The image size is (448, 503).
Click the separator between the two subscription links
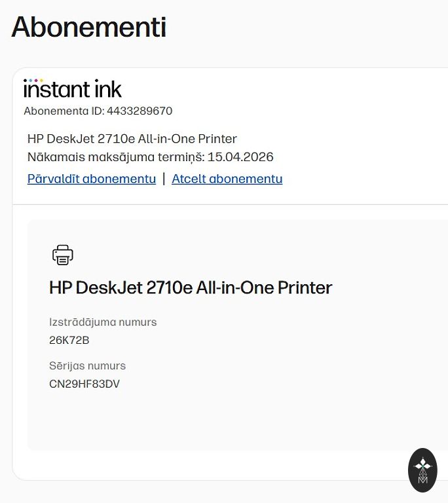coord(164,179)
